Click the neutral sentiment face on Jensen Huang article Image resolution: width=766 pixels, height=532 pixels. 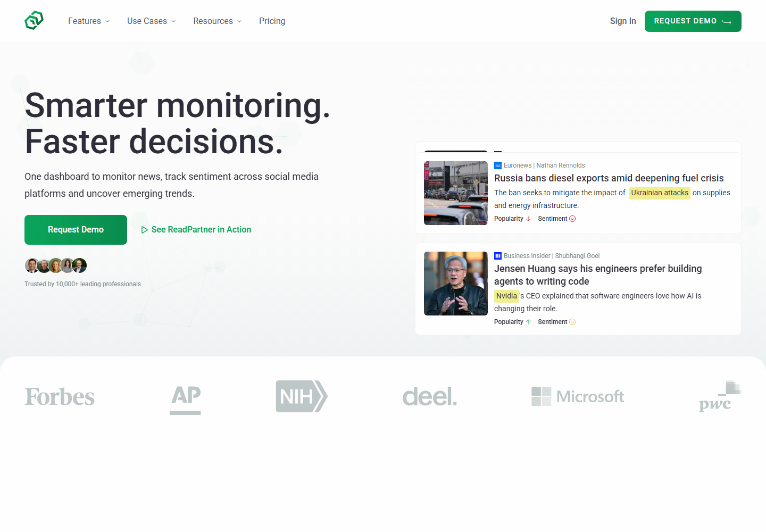[572, 322]
